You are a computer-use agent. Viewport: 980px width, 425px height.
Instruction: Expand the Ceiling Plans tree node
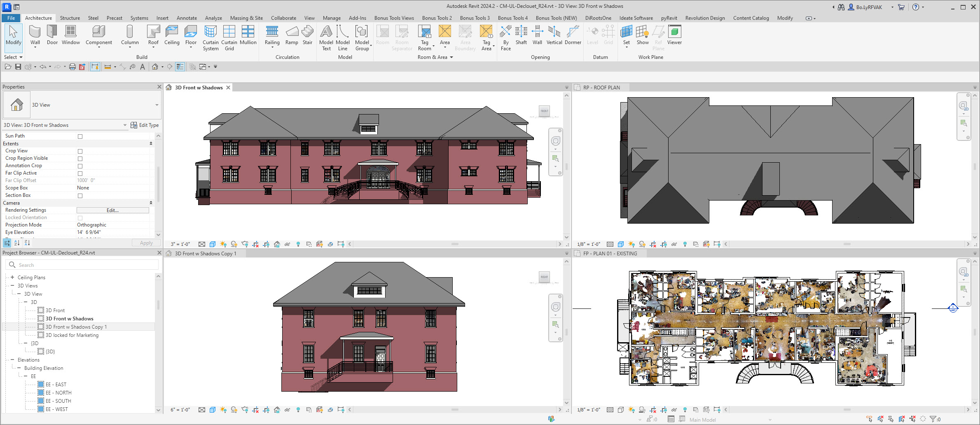12,278
